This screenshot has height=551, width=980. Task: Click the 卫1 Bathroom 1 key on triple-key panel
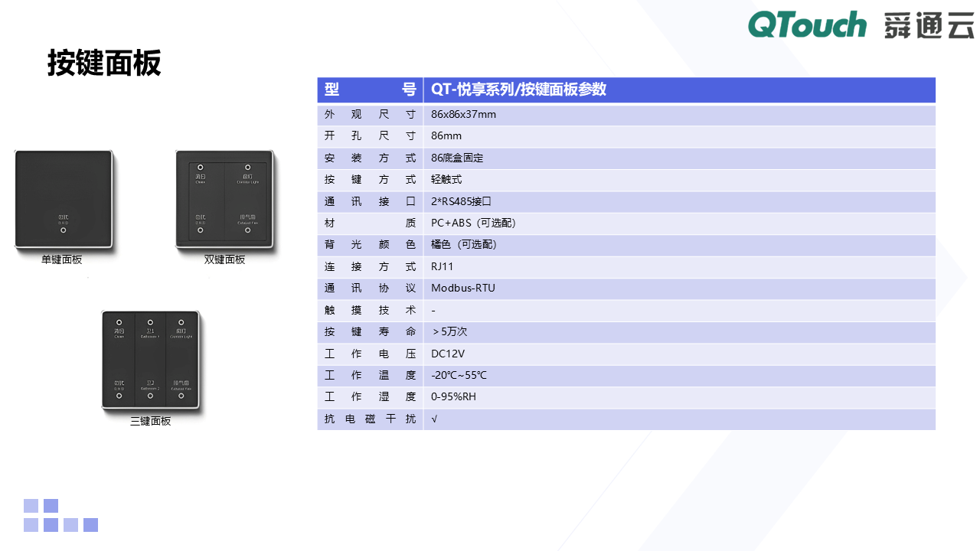(151, 332)
